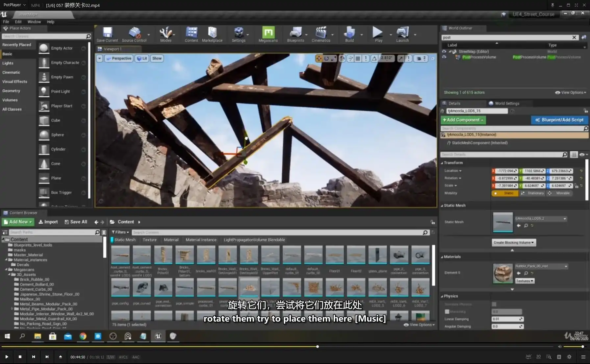Open the Window menu
Viewport: 590px width, 364px height.
coord(34,22)
